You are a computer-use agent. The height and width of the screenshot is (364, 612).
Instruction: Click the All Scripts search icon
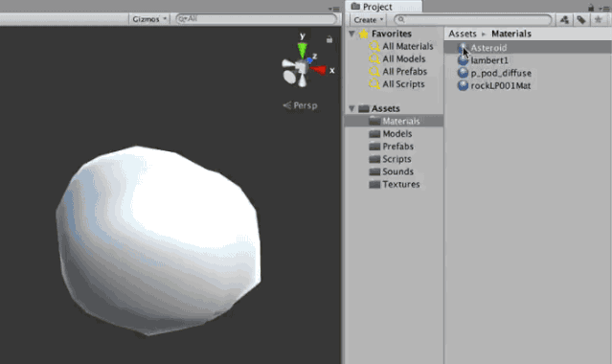coord(374,84)
